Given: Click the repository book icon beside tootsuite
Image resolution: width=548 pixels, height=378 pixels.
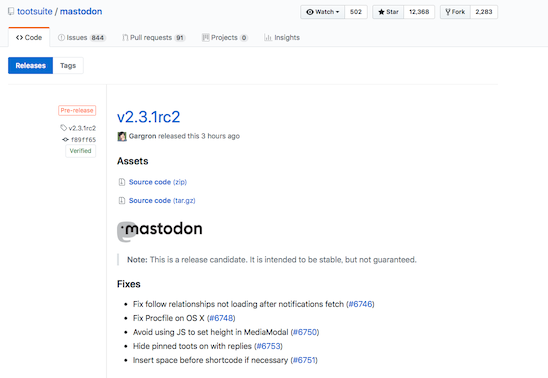Looking at the screenshot, I should 11,12.
